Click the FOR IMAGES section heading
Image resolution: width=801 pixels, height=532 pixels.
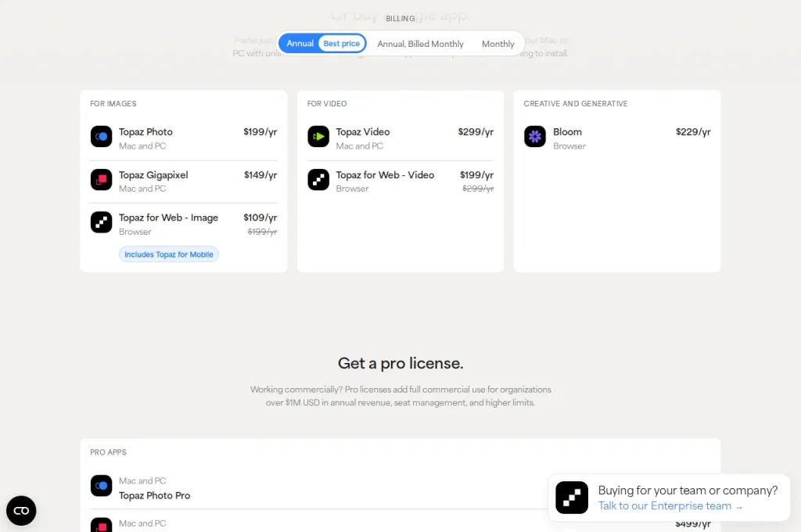click(113, 104)
